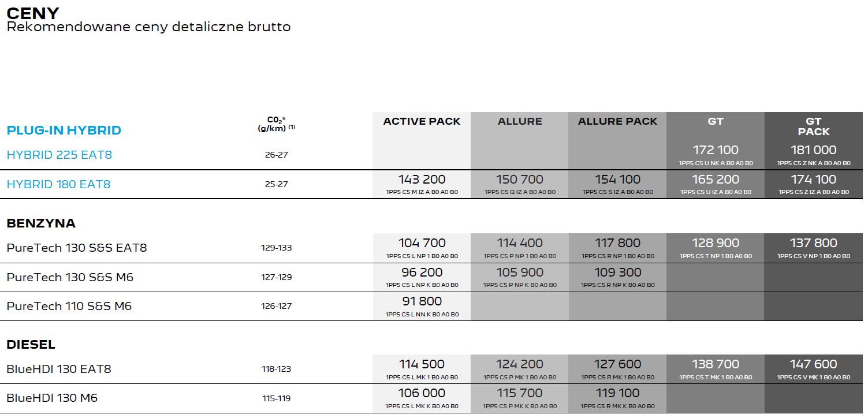Select the PureTech 130 S&S EAT8 row
This screenshot has height=418, width=868.
[x=434, y=248]
